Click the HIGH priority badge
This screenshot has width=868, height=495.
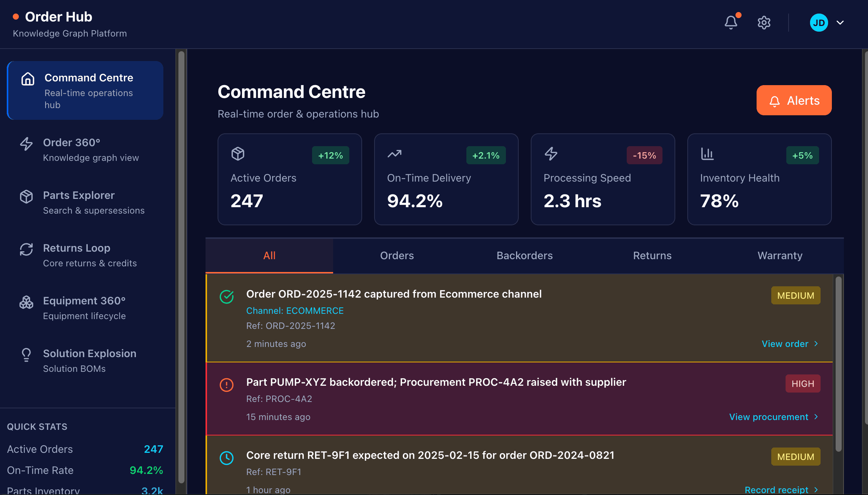803,383
